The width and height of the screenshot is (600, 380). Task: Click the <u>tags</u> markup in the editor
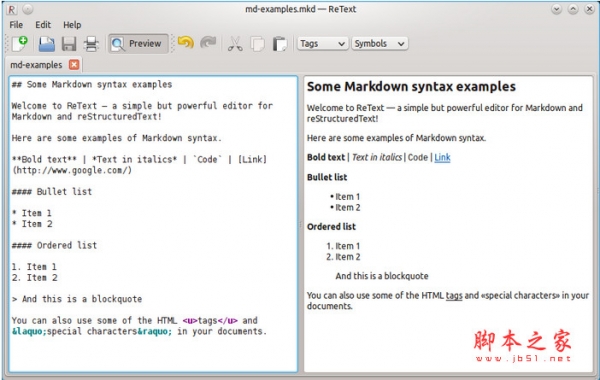click(210, 320)
